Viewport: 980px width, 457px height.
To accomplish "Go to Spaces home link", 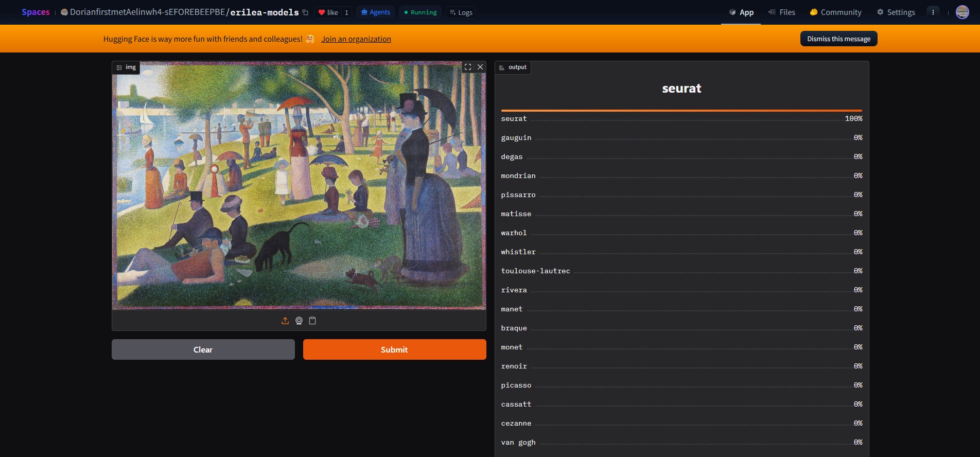I will (x=36, y=12).
